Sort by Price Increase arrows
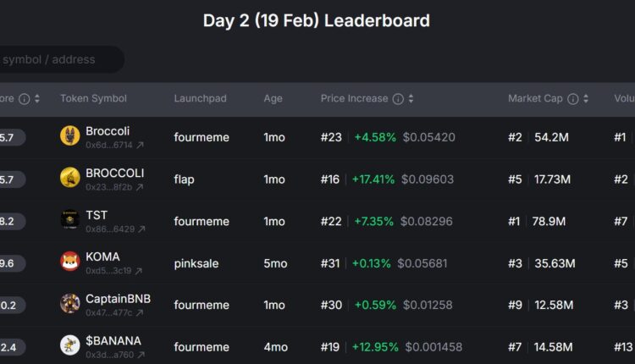Screen dimensions: 635x364 411,99
